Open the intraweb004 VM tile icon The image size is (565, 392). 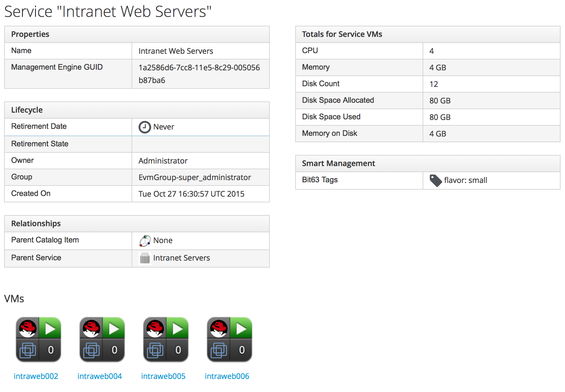click(102, 339)
